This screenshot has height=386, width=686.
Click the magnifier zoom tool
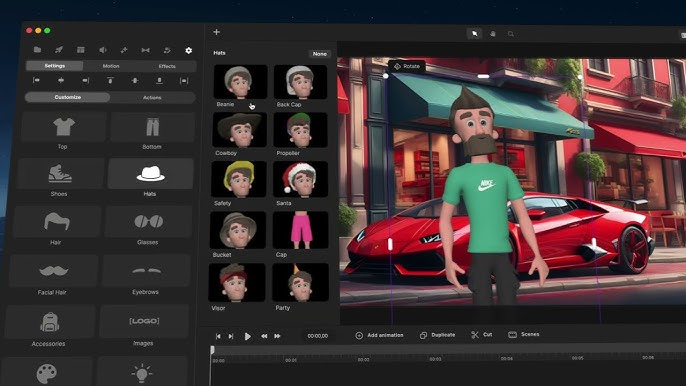pyautogui.click(x=511, y=34)
